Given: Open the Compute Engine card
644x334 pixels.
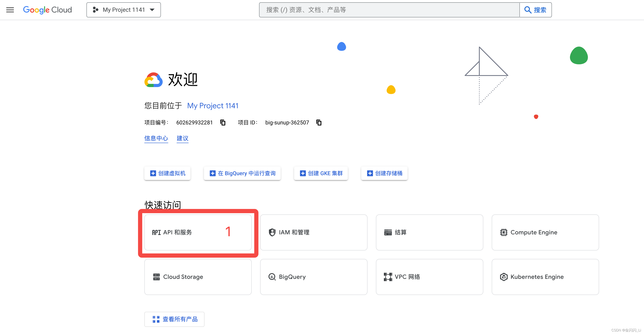Looking at the screenshot, I should [545, 232].
